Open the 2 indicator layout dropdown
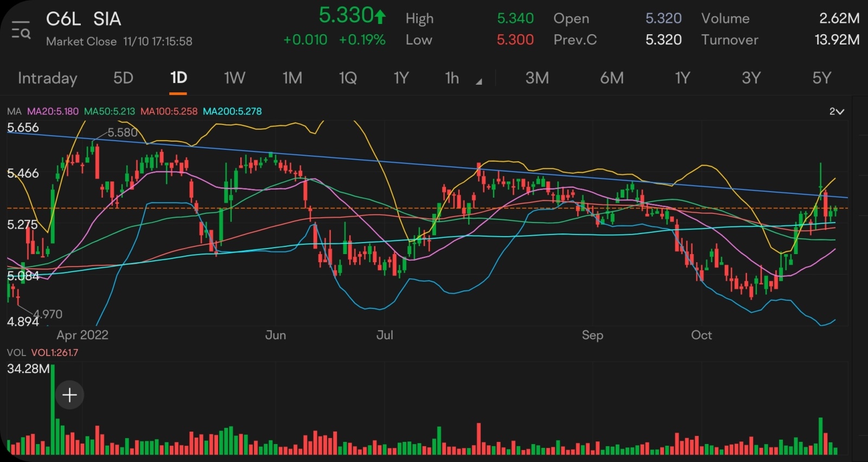The image size is (868, 462). (x=837, y=111)
